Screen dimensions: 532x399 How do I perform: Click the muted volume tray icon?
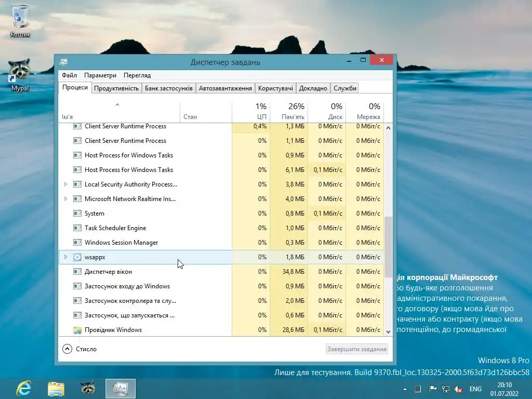458,389
